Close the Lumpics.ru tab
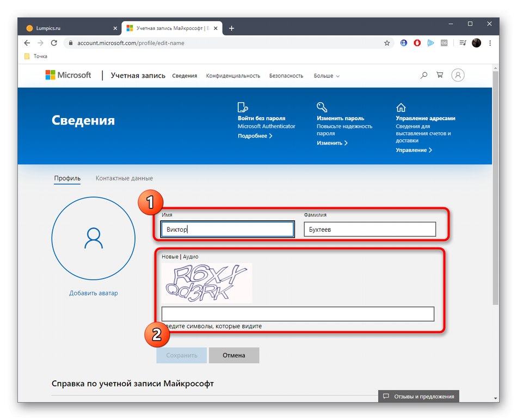517x420 pixels. pos(115,28)
